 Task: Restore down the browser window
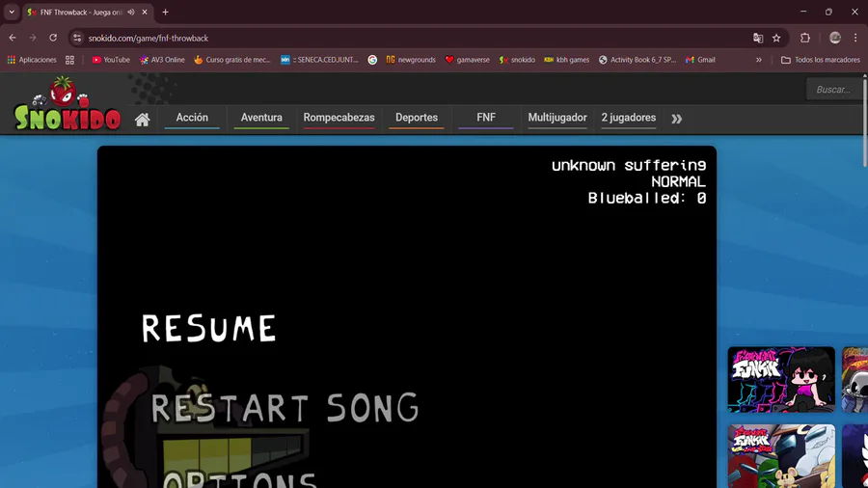coord(828,12)
